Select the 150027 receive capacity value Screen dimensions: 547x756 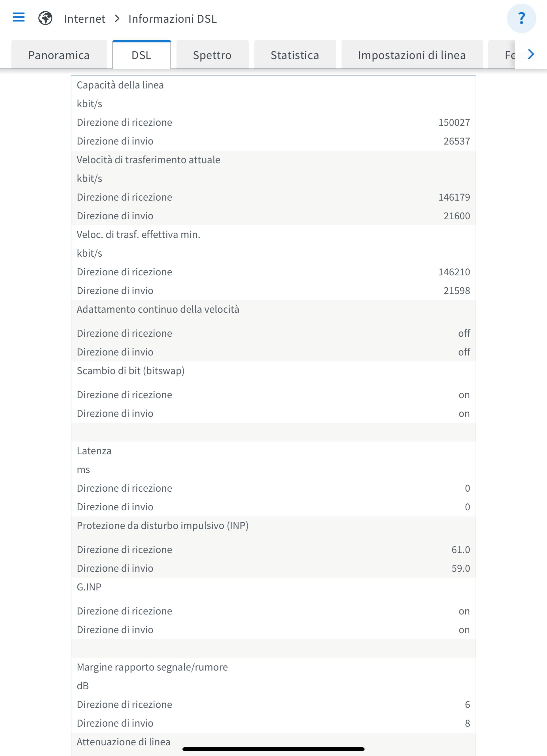[454, 122]
